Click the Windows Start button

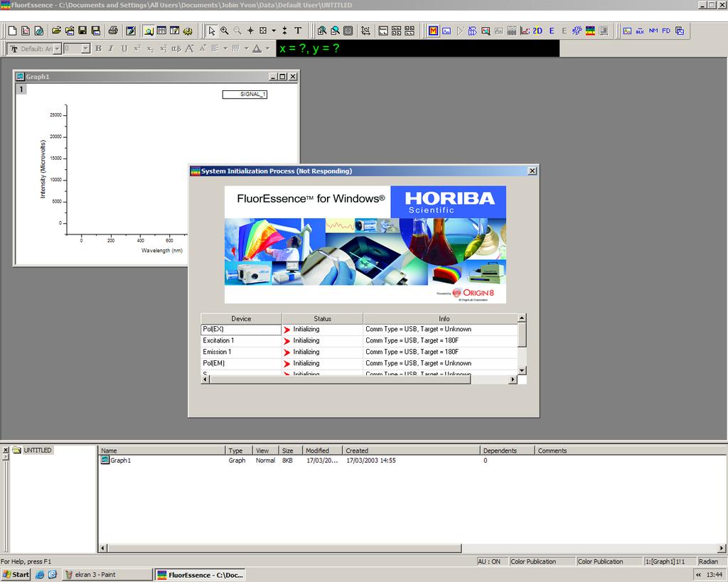tap(16, 575)
